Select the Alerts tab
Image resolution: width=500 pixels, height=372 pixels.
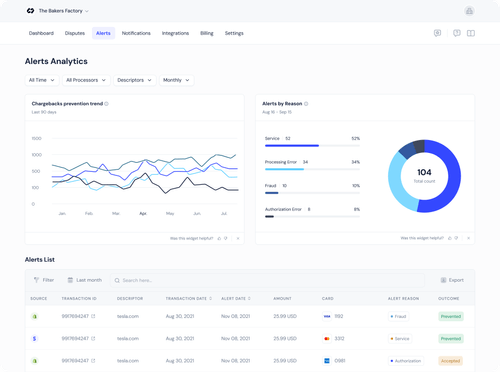pos(103,33)
